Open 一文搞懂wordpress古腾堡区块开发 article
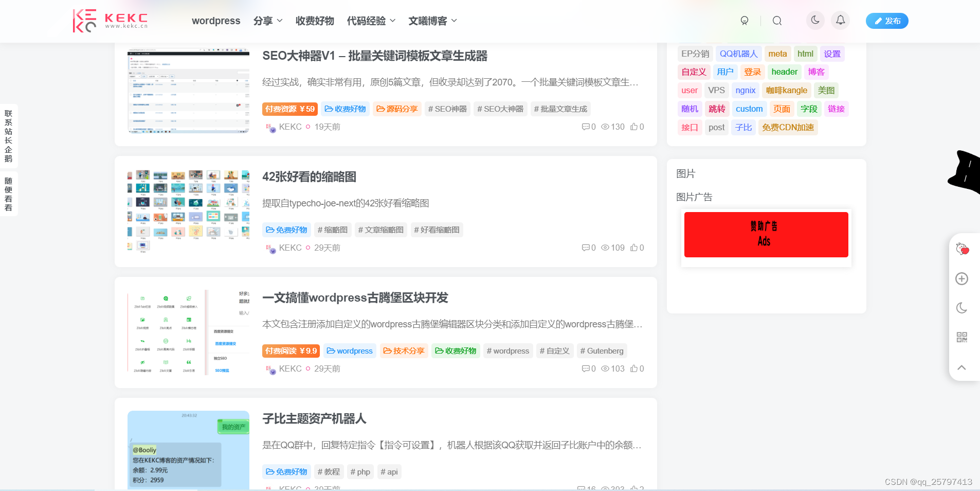The width and height of the screenshot is (980, 491). tap(355, 297)
